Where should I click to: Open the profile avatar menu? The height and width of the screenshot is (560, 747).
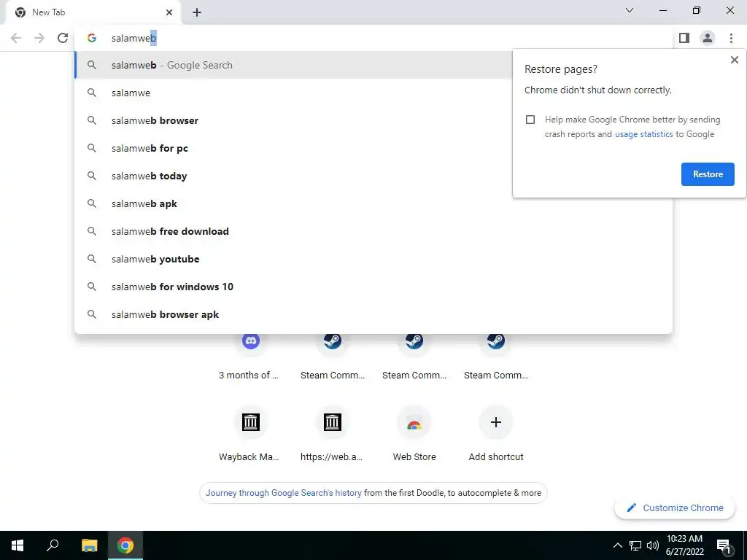(x=708, y=38)
